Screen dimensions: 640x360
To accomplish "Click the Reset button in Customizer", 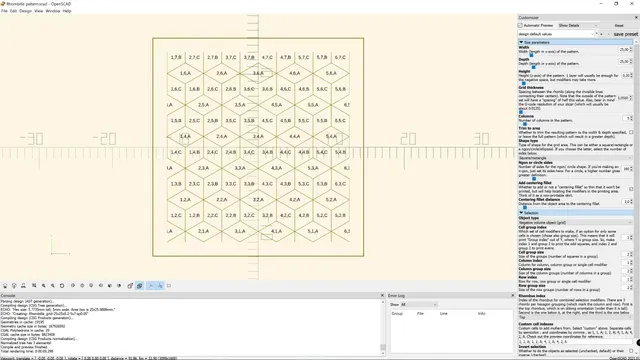I will 619,25.
